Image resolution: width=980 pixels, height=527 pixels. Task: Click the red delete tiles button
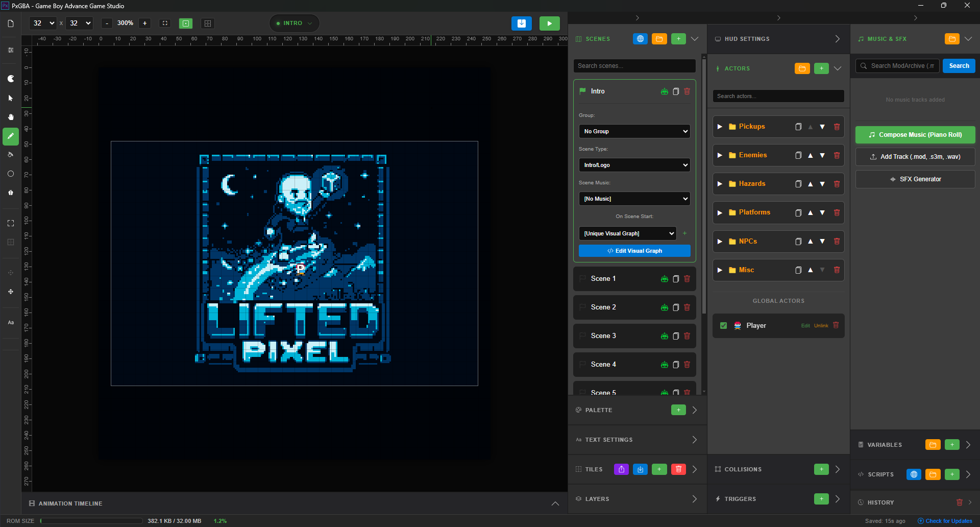click(x=678, y=469)
